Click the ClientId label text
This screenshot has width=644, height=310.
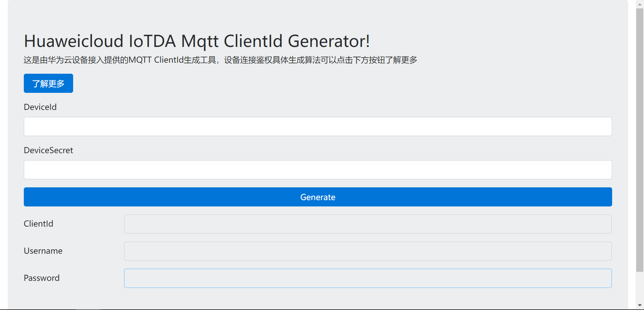[39, 224]
